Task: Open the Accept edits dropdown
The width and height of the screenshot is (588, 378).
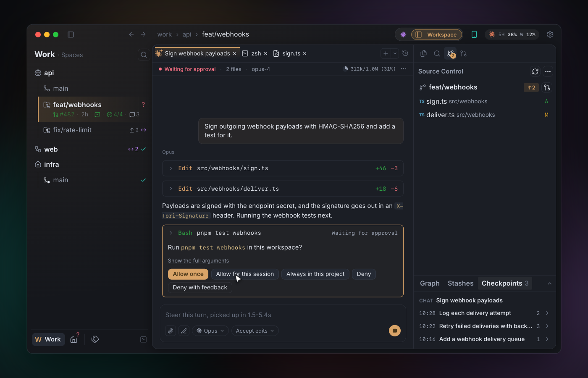Action: (x=255, y=331)
